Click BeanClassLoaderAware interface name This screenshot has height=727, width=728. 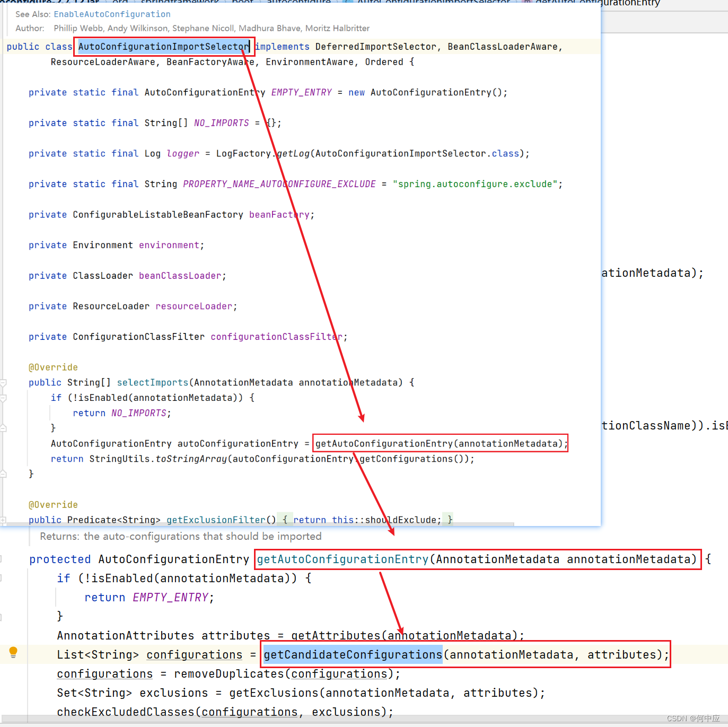click(x=502, y=47)
